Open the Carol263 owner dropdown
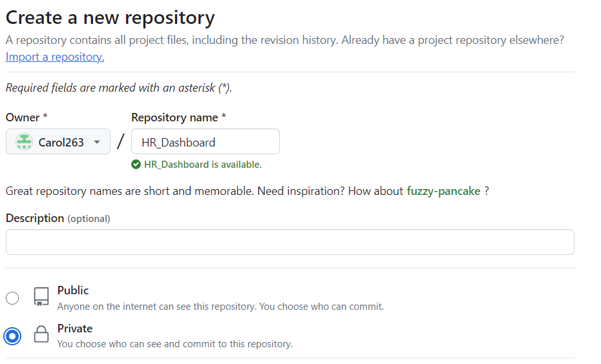The image size is (601, 364). point(58,142)
